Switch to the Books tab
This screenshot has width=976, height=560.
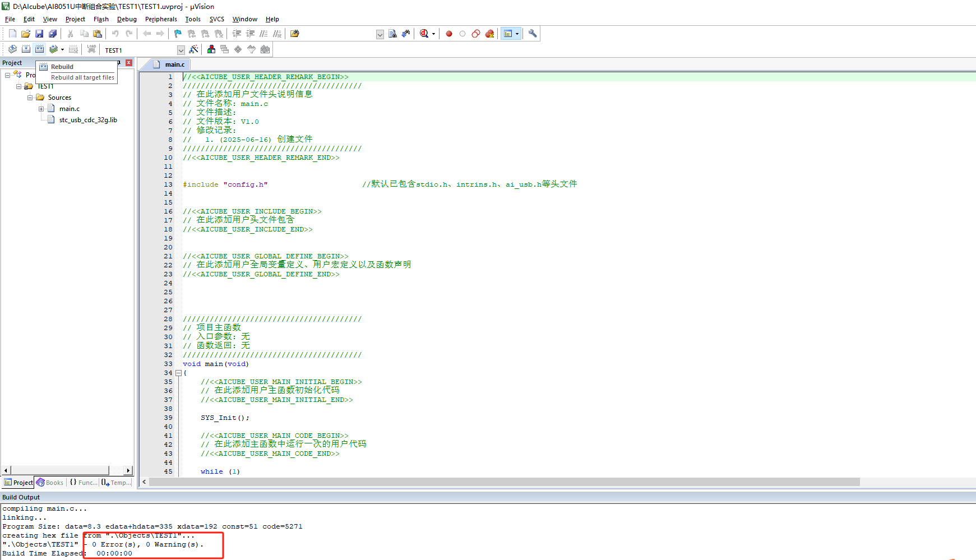pos(50,483)
